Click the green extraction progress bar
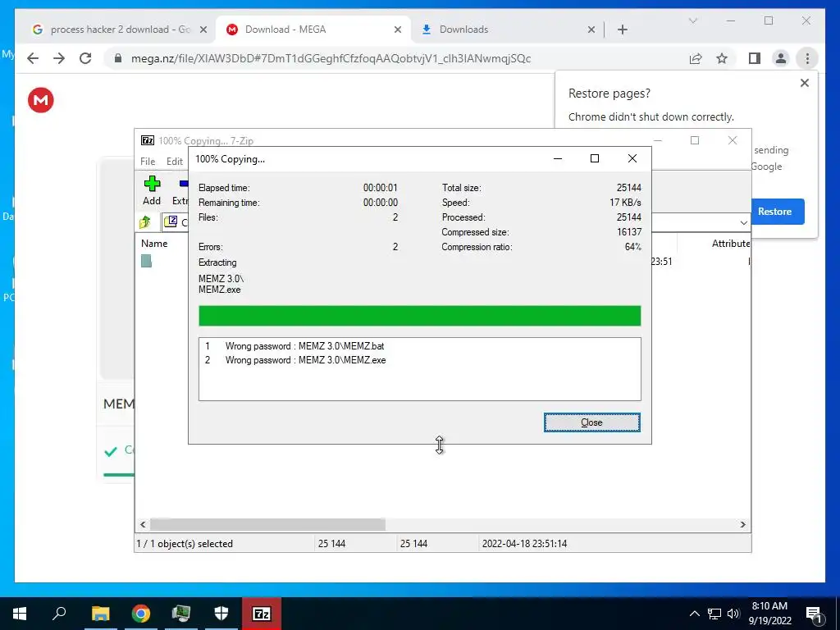 419,316
